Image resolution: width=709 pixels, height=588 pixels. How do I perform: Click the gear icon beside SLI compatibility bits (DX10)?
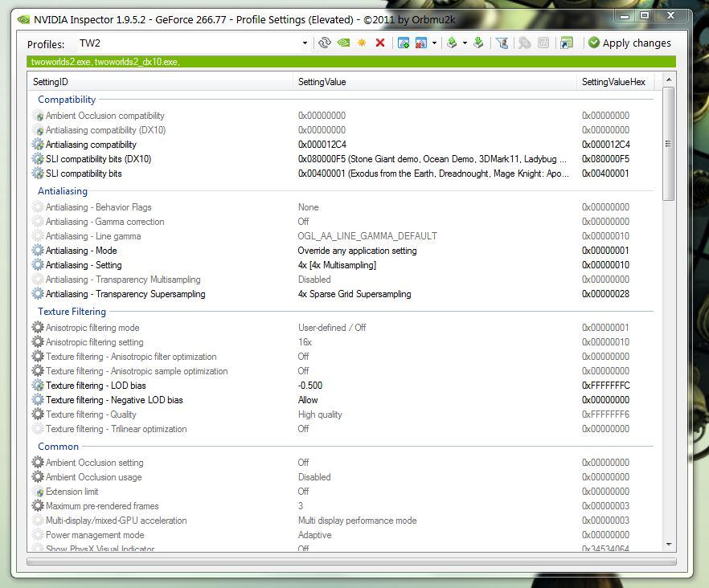38,159
